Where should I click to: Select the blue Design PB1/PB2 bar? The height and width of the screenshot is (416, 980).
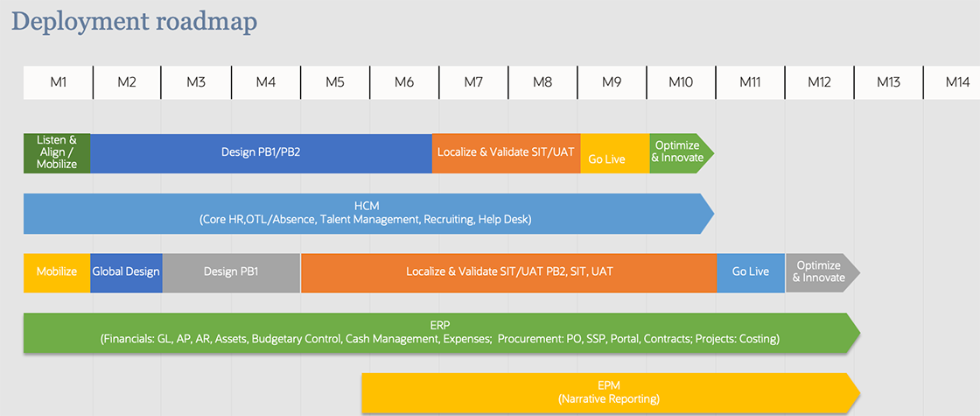point(261,152)
